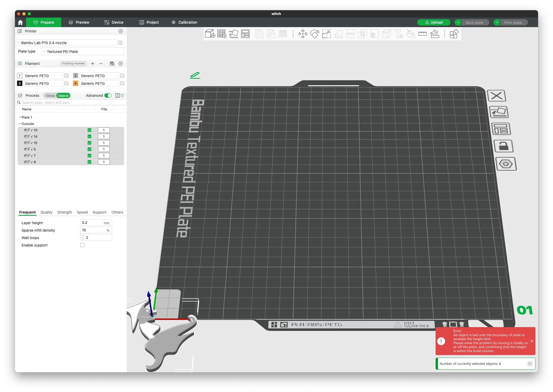Click the AMS sync filament icon
The height and width of the screenshot is (392, 553).
(x=112, y=64)
